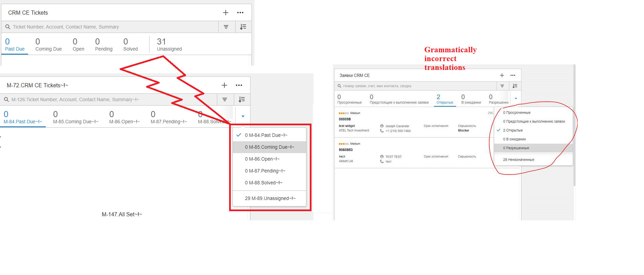Add a ticket in the Заявки CRM CE widget

[502, 75]
